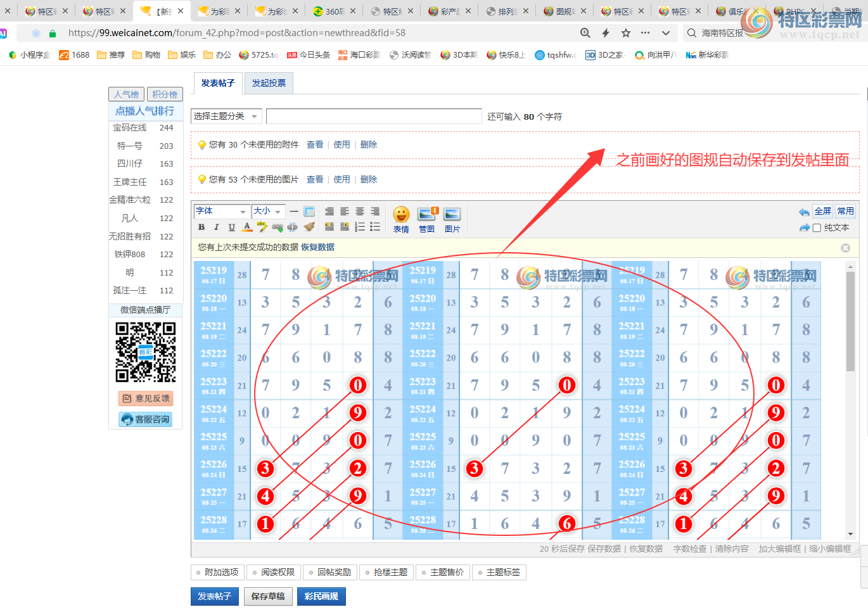Expand the 附加选项 section
868x612 pixels.
click(x=217, y=572)
